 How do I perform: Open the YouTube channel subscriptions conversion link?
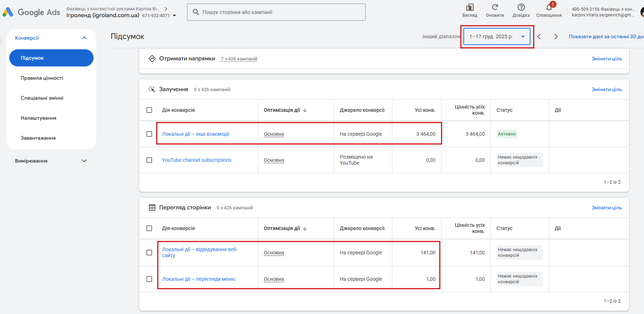pyautogui.click(x=197, y=160)
